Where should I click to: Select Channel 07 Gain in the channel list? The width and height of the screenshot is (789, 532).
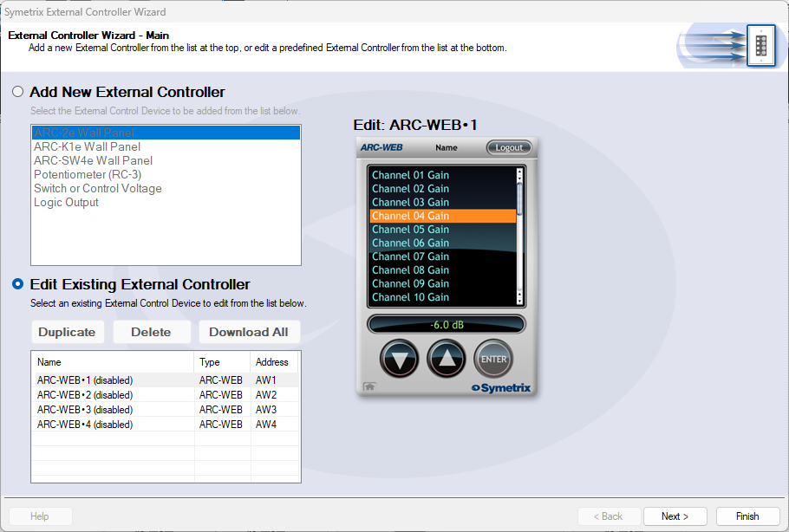[410, 256]
